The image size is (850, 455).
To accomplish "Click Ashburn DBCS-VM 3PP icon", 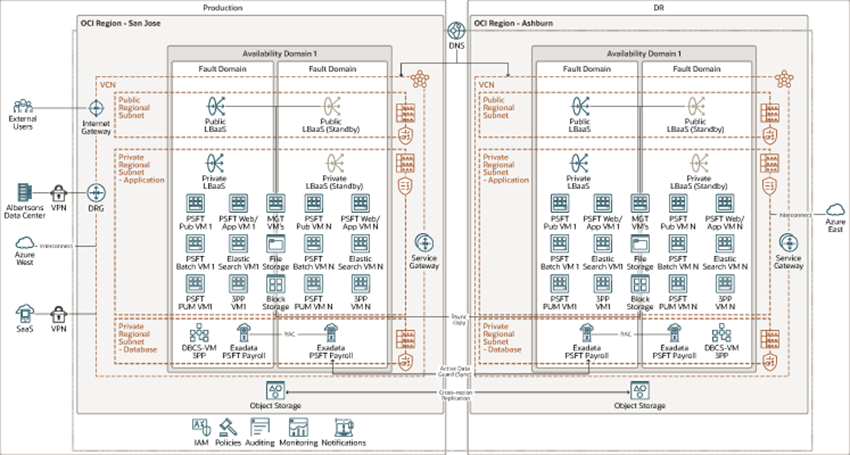I will 720,332.
